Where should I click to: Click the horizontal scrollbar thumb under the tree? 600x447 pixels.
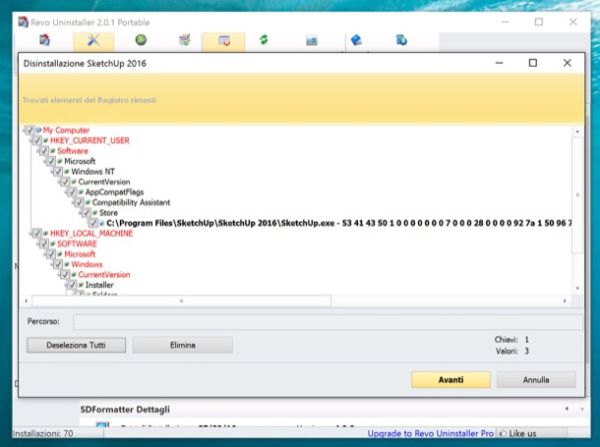[x=181, y=301]
